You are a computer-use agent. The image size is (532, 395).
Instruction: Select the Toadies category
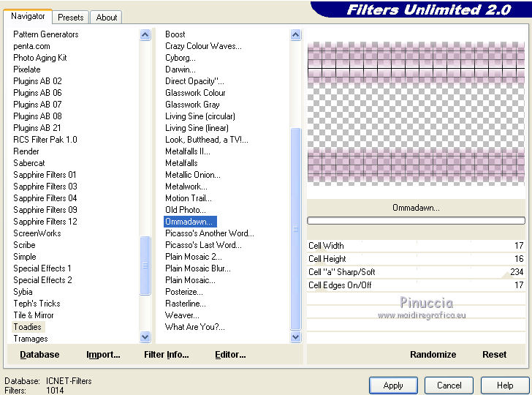28,327
